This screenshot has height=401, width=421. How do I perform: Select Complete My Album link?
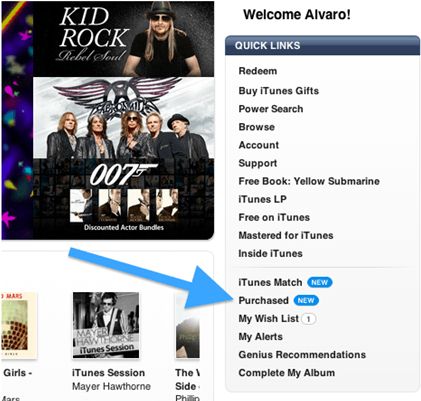(x=287, y=373)
